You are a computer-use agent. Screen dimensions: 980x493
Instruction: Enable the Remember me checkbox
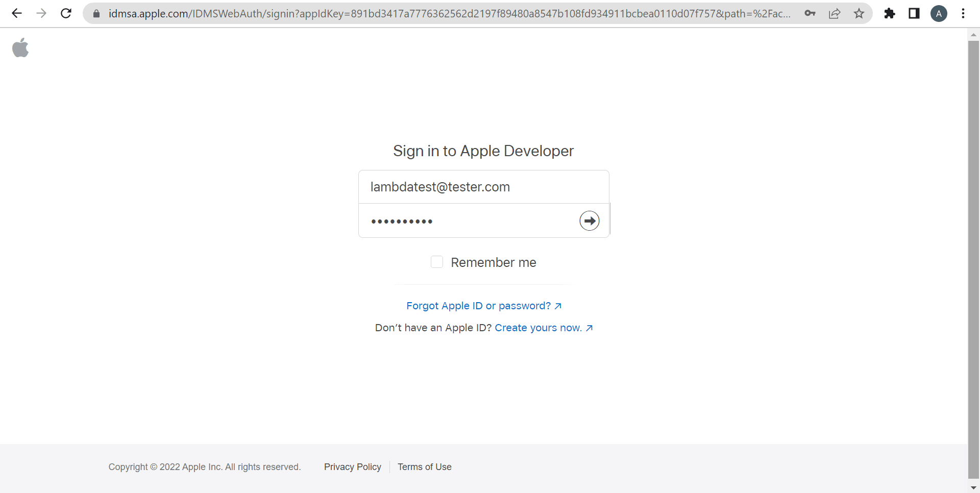(x=437, y=262)
